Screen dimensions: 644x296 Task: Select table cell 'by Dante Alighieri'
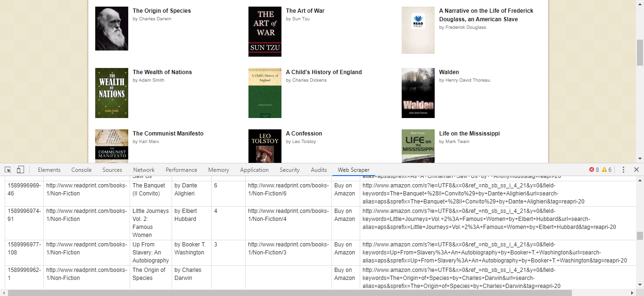[191, 194]
